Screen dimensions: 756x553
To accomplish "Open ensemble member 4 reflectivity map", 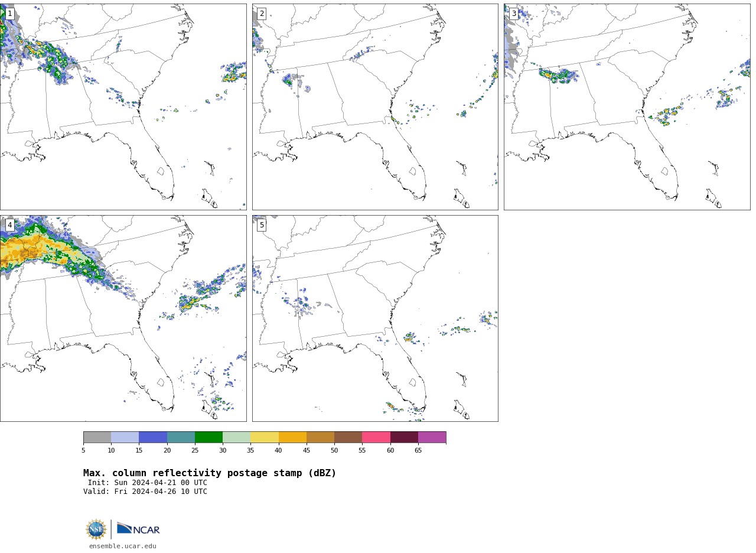I will click(123, 318).
